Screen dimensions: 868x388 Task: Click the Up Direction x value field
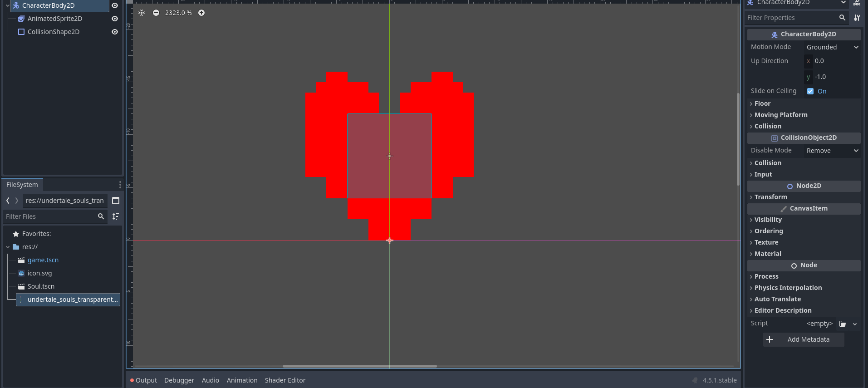pos(832,61)
